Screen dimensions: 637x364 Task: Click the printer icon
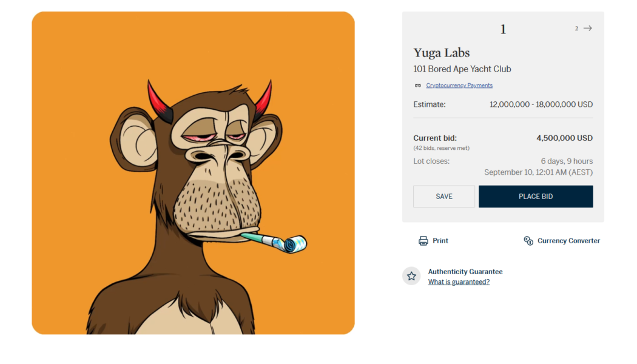[x=423, y=241]
